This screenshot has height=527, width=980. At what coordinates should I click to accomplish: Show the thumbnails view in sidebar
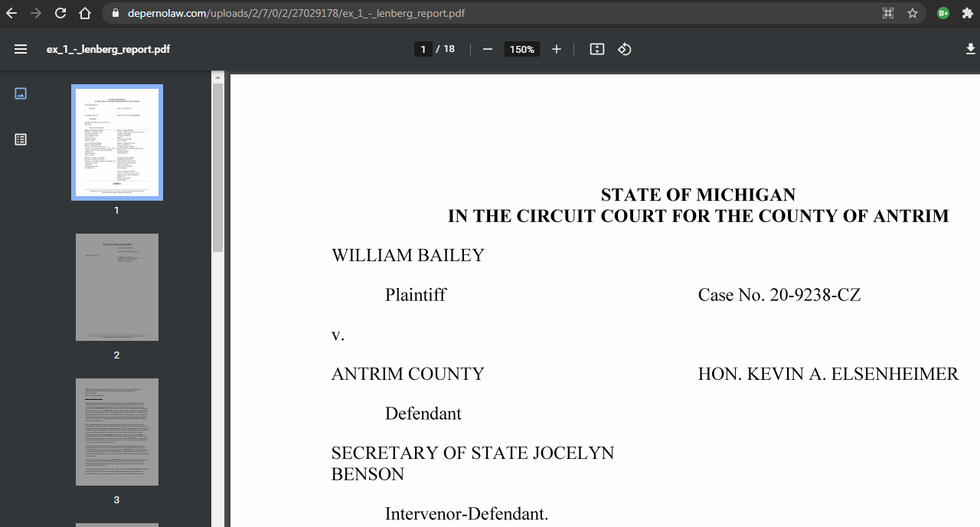(x=21, y=93)
